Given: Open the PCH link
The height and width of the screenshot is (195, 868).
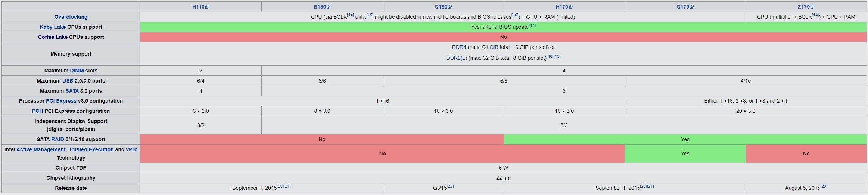Looking at the screenshot, I should 37,111.
